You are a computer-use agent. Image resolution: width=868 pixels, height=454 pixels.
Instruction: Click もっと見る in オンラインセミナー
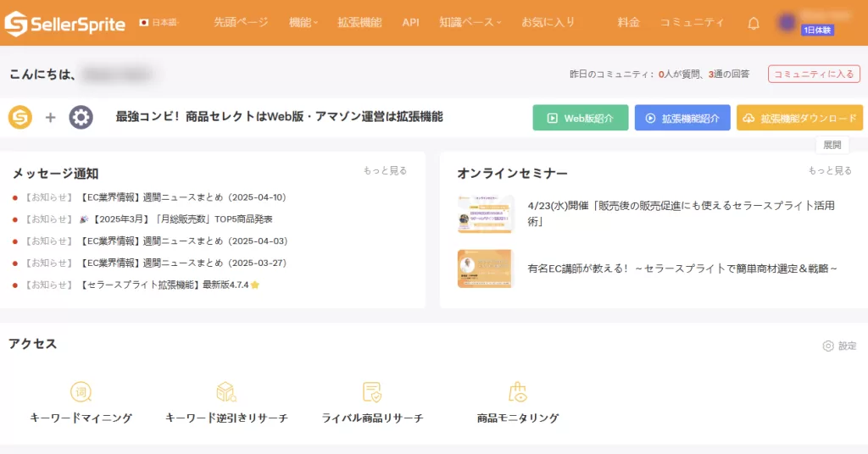point(830,170)
